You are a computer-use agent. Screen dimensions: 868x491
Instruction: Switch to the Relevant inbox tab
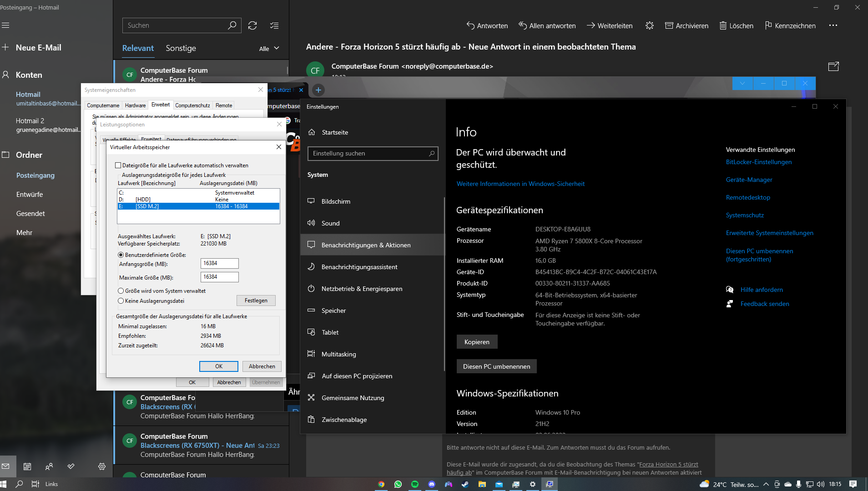138,48
